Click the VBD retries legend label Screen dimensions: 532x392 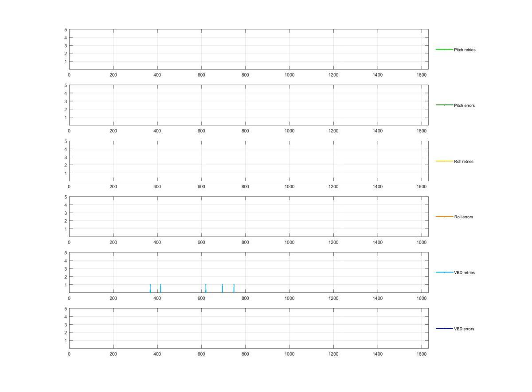click(464, 273)
